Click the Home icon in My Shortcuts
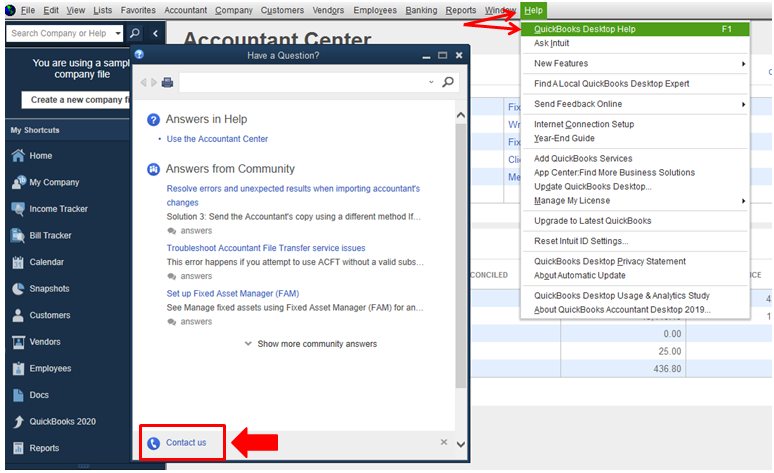The width and height of the screenshot is (774, 473). pos(18,156)
